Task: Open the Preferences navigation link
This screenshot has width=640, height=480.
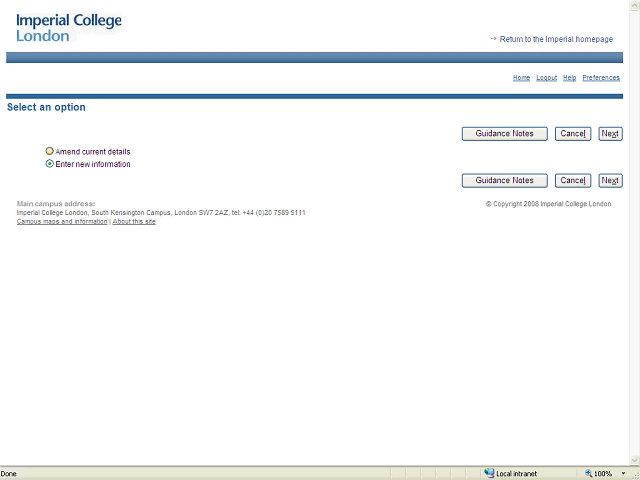Action: click(x=601, y=78)
